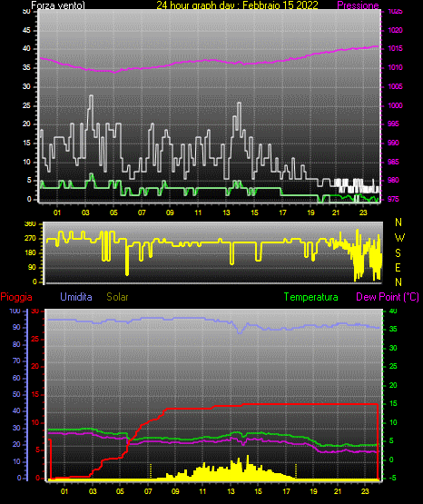Click the white '35' wind speed axis value
The width and height of the screenshot is (423, 504).
pyautogui.click(x=26, y=67)
